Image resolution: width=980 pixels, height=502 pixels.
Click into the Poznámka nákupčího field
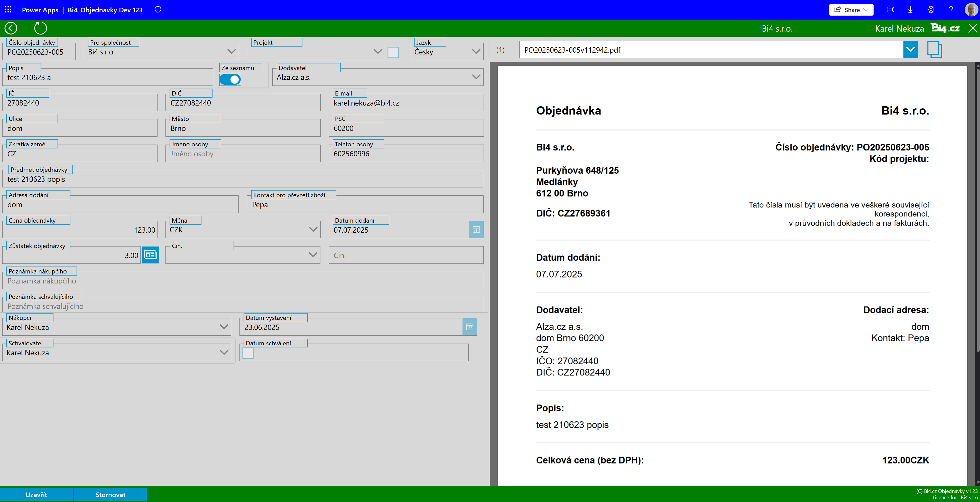click(x=244, y=281)
